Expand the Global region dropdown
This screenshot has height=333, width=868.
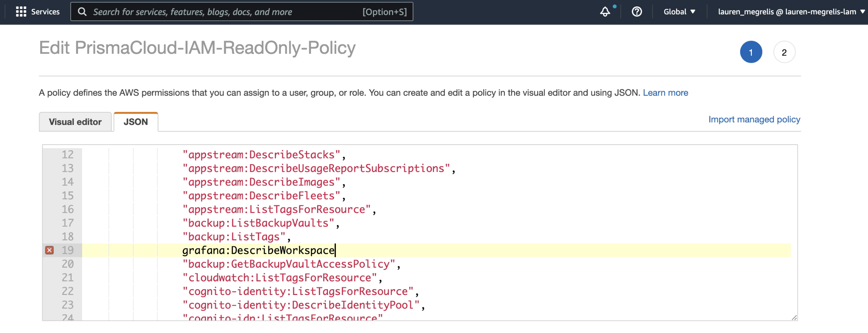(679, 12)
